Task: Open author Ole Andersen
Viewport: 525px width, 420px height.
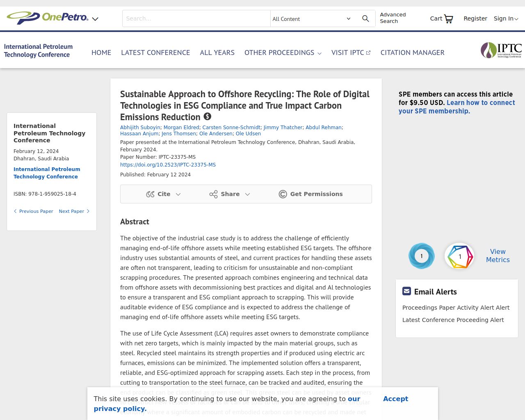Action: click(x=216, y=134)
